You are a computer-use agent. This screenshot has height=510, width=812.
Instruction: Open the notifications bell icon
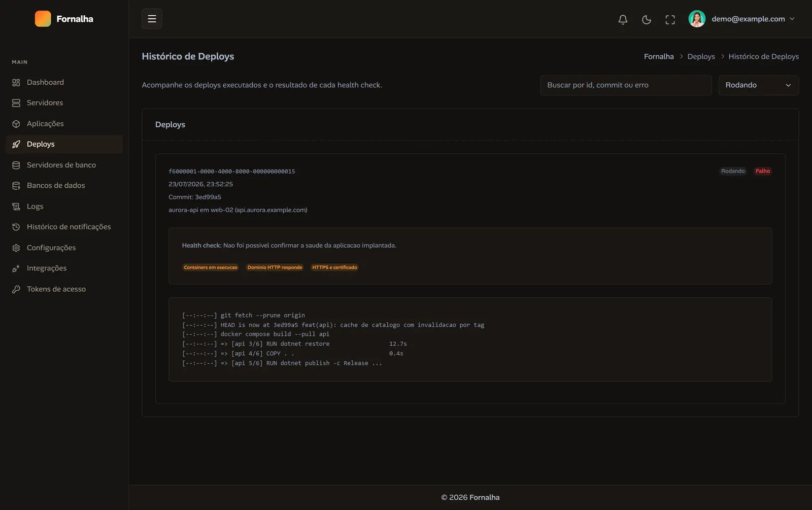pos(623,19)
